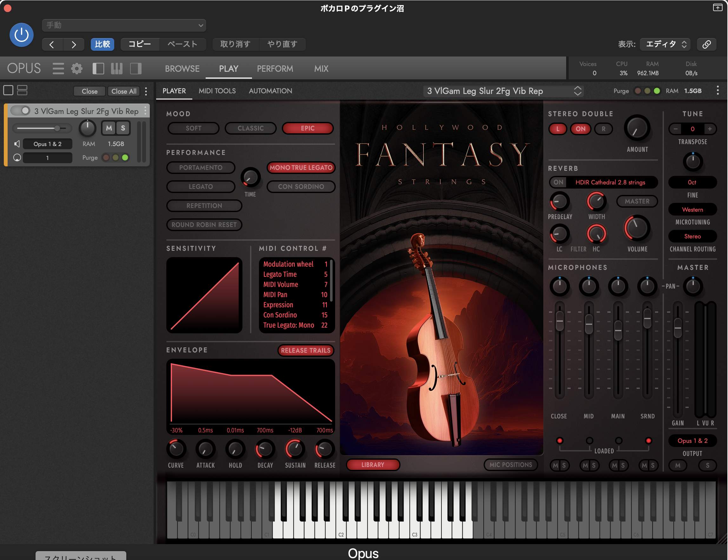Image resolution: width=728 pixels, height=560 pixels.
Task: Toggle RELEASE TRAILS in envelope
Action: point(306,350)
